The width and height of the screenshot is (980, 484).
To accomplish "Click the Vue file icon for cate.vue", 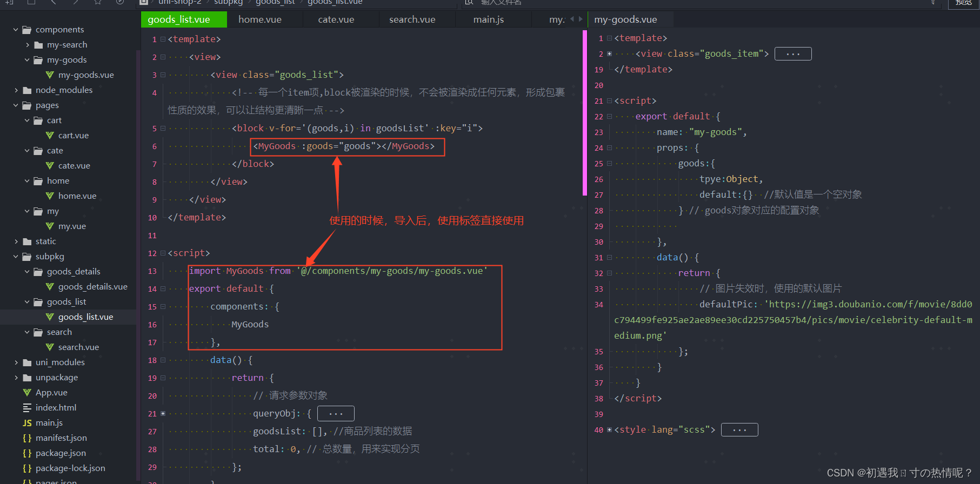I will pyautogui.click(x=50, y=166).
